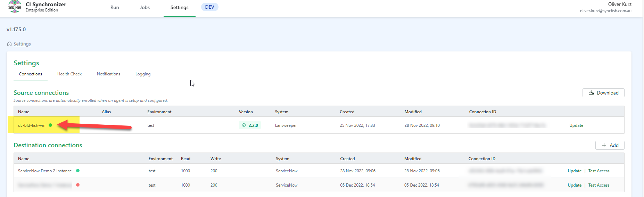Image resolution: width=644 pixels, height=197 pixels.
Task: Click Update for 05 Dec 2022 connection
Action: click(x=575, y=185)
